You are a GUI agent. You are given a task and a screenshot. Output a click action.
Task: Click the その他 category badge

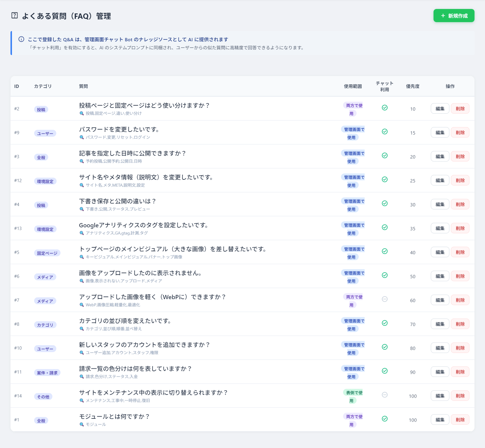[43, 397]
